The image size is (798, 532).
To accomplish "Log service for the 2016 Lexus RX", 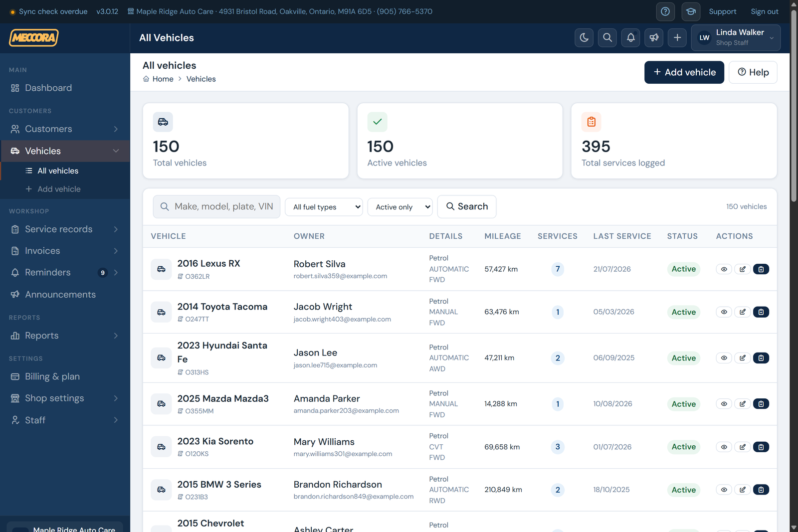I will 761,269.
